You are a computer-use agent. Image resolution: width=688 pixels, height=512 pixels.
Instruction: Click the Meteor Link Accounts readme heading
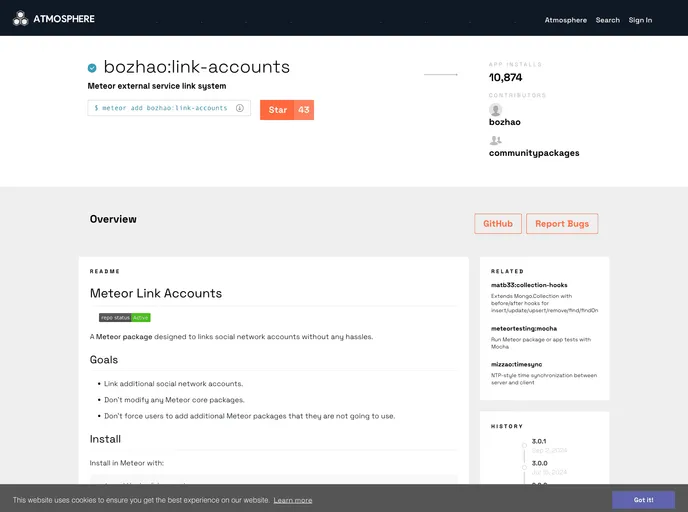[156, 293]
